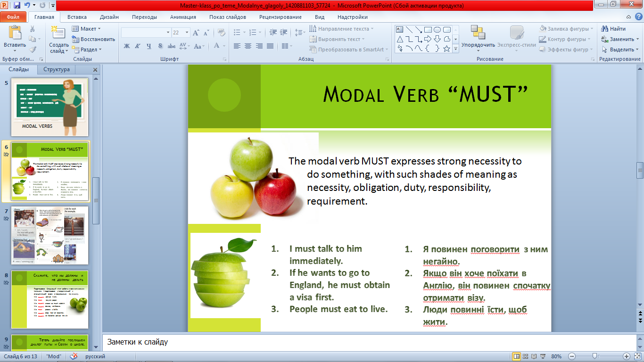Toggle italic formatting (К)
The height and width of the screenshot is (362, 644).
pyautogui.click(x=137, y=46)
